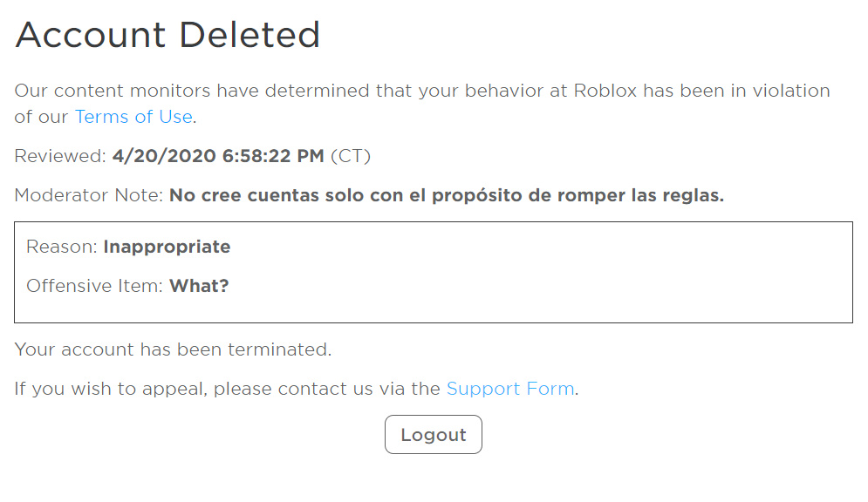
Task: Click the 'Offensive Item:' label
Action: click(x=94, y=286)
